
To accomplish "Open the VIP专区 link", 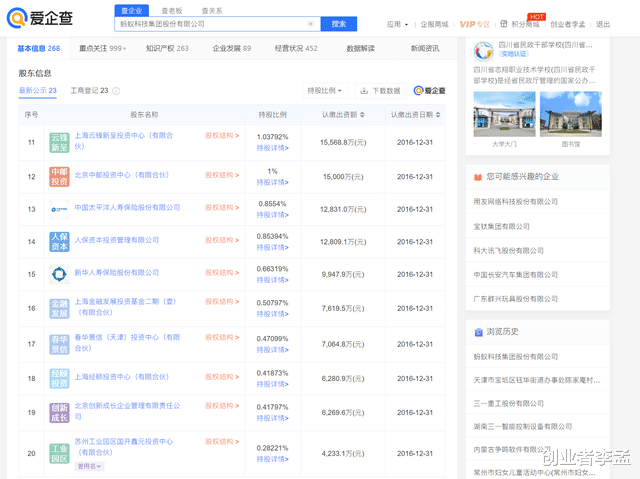I will coord(474,24).
